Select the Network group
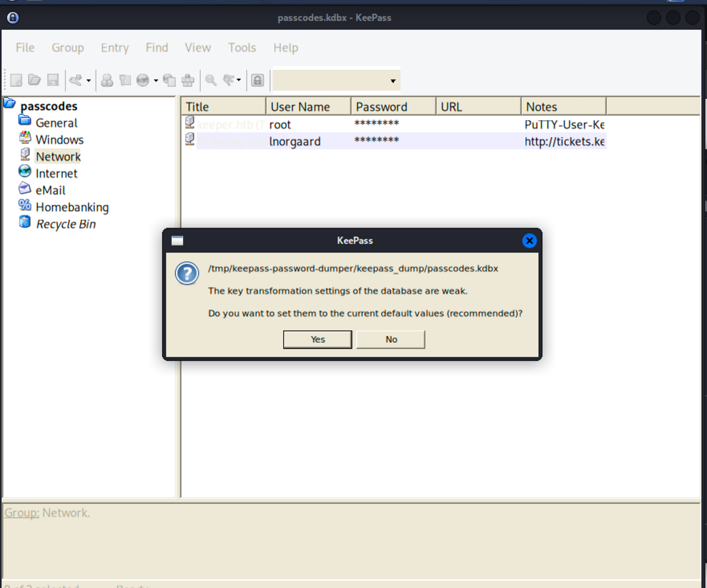707x588 pixels. [58, 156]
